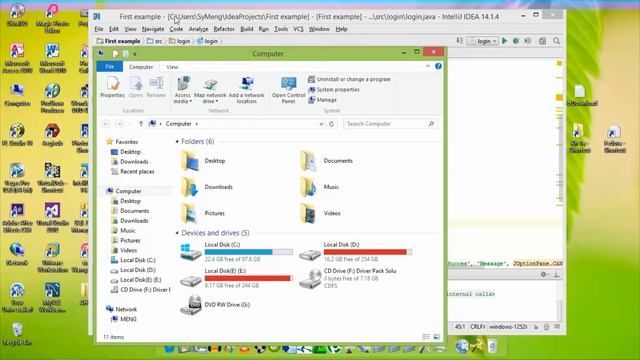The width and height of the screenshot is (640, 360).
Task: Open Refactor menu in IntelliJ IDEA
Action: [x=224, y=29]
